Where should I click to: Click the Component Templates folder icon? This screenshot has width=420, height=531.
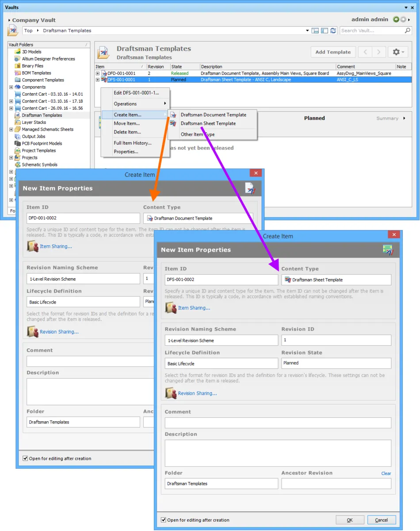[x=18, y=80]
